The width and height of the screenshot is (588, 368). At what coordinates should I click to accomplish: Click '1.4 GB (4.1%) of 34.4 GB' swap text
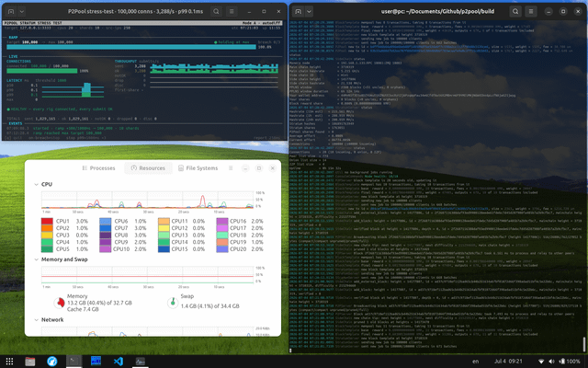click(210, 306)
